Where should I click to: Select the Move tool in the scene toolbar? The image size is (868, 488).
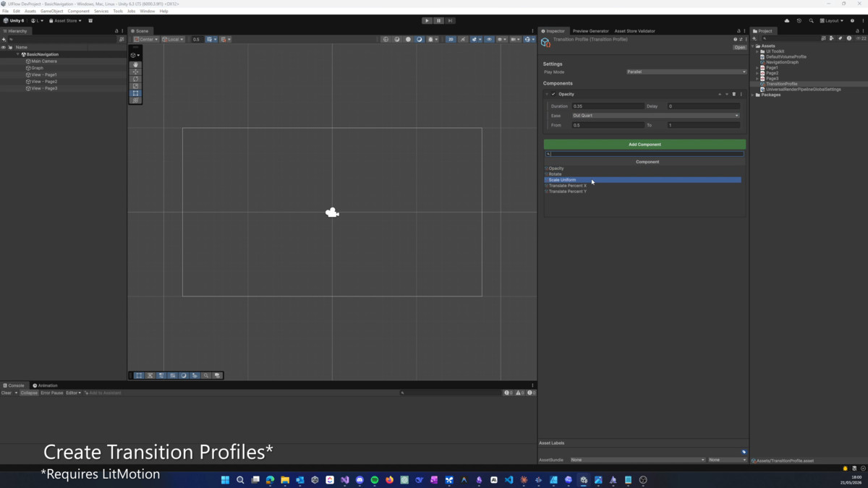[135, 72]
